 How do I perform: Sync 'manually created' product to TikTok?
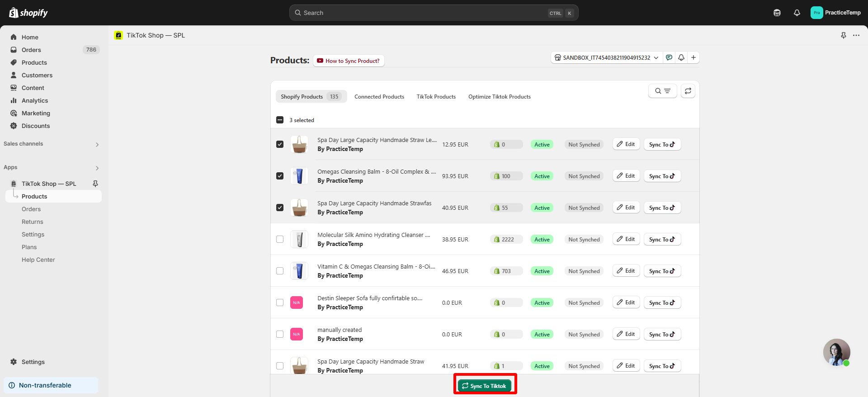coord(662,334)
